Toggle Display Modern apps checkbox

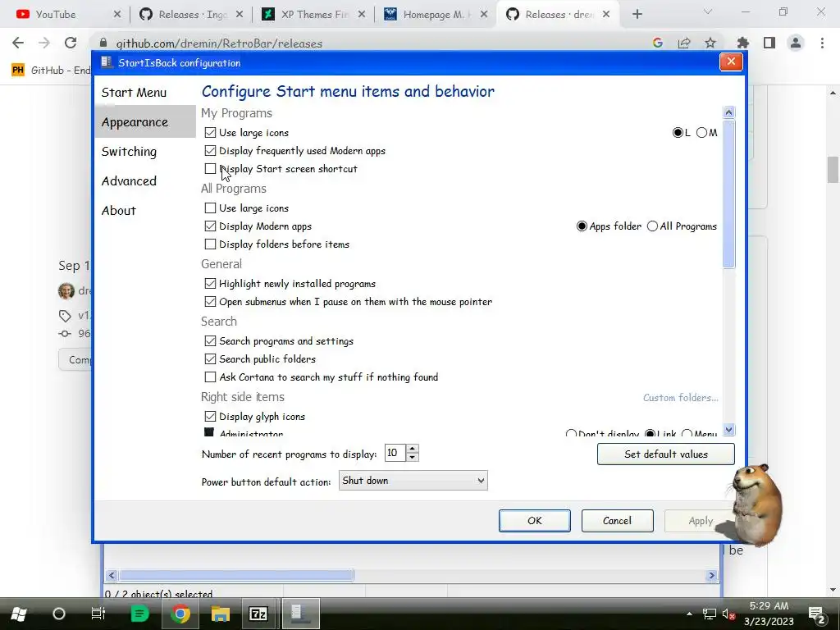coord(210,226)
